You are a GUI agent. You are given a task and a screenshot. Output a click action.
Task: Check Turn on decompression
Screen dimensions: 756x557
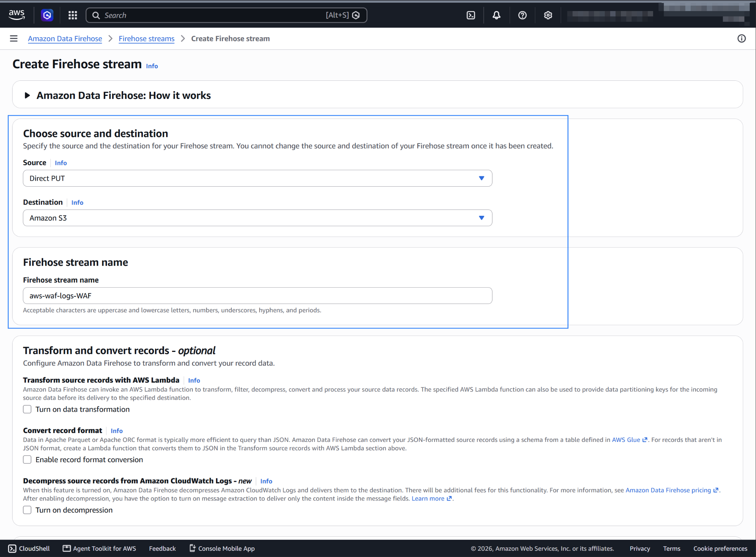coord(27,510)
